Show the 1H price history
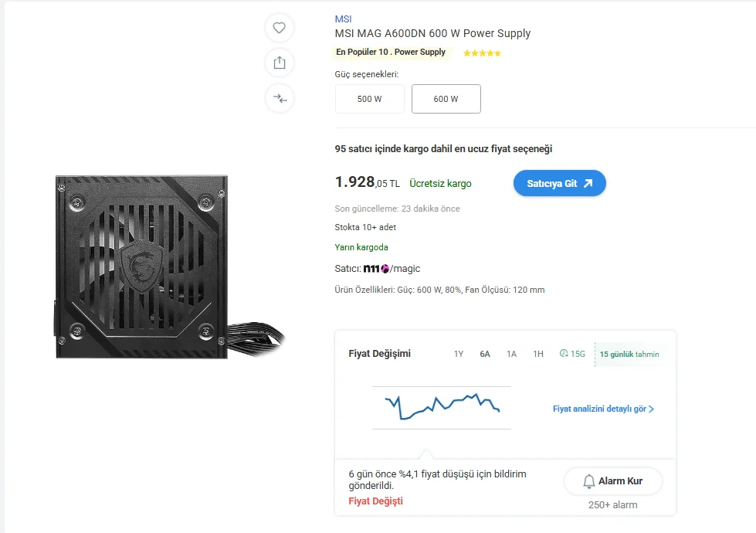 click(538, 355)
